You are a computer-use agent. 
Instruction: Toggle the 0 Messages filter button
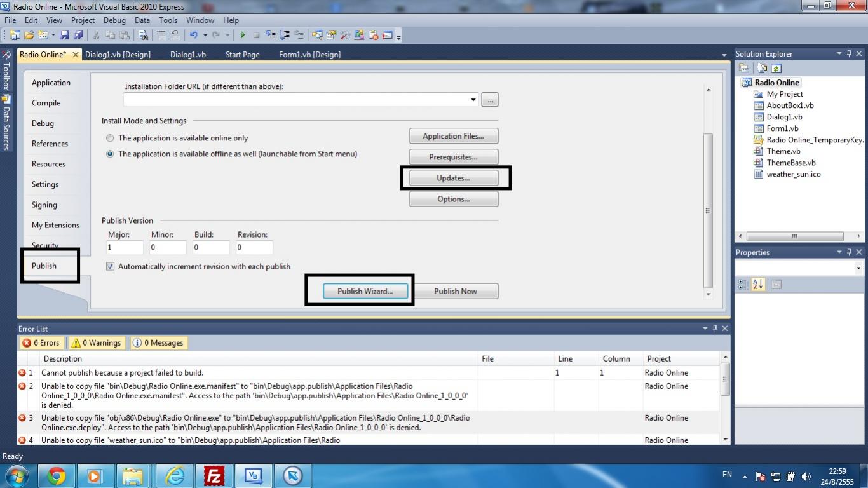pos(158,343)
